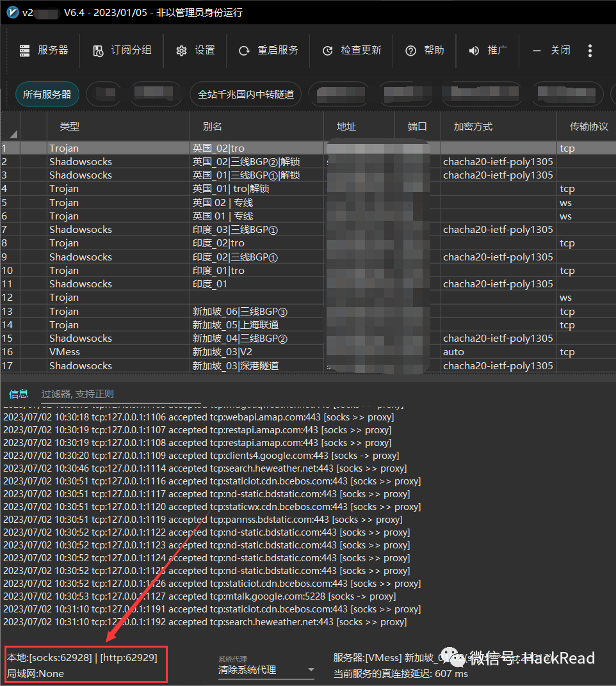616x686 pixels.
Task: Click 检查更新 label
Action: click(361, 51)
